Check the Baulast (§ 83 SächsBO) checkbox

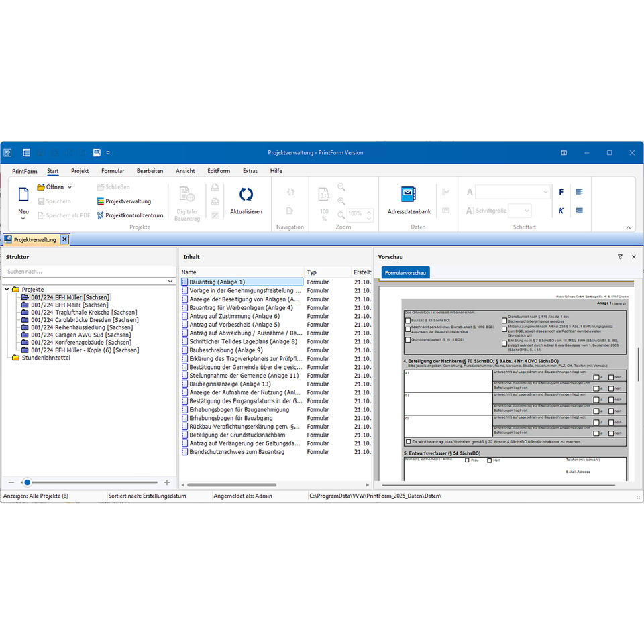pyautogui.click(x=408, y=321)
